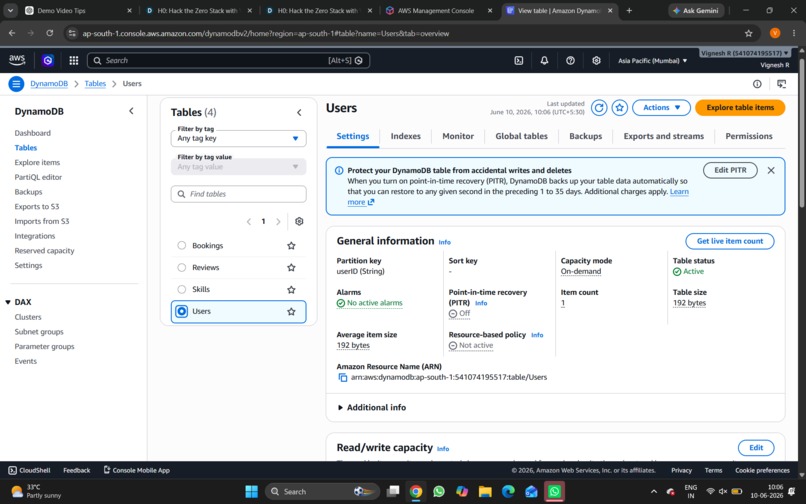
Task: Open the Windows Start menu
Action: pos(252,491)
